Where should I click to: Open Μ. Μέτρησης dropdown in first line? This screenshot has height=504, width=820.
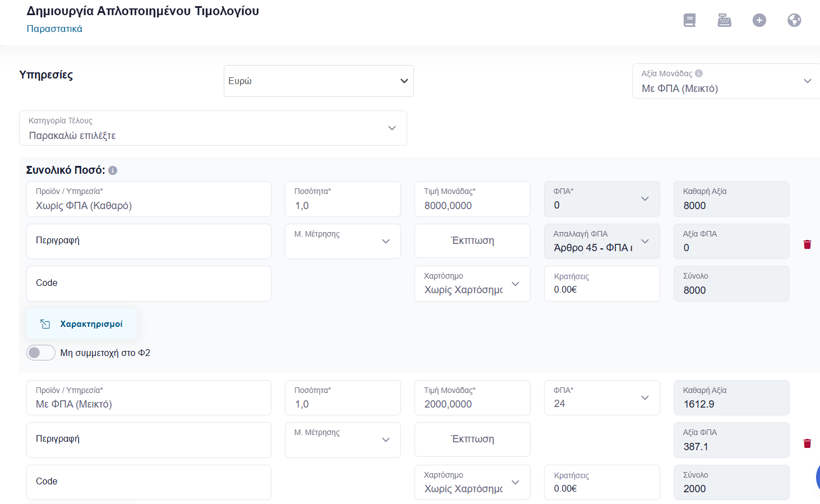pyautogui.click(x=343, y=241)
